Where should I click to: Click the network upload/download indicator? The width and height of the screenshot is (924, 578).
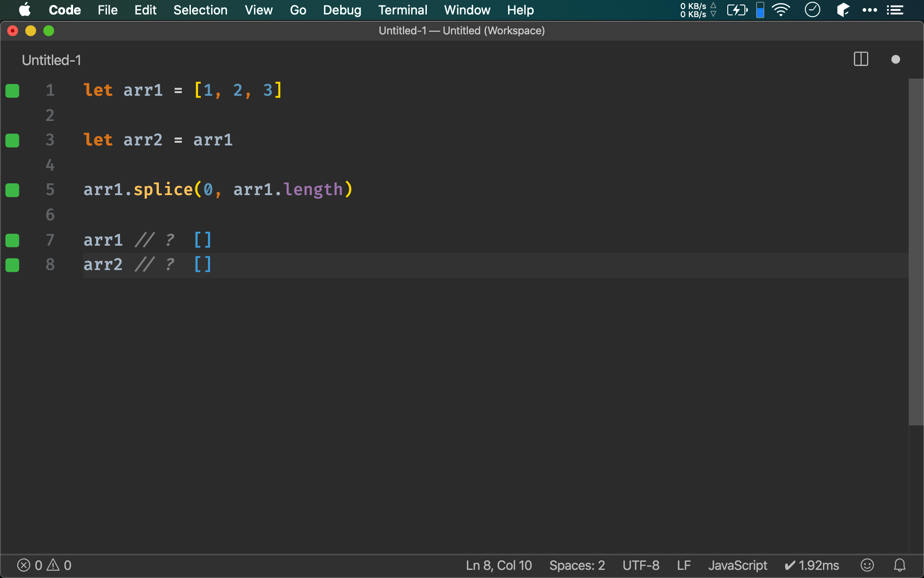point(697,9)
